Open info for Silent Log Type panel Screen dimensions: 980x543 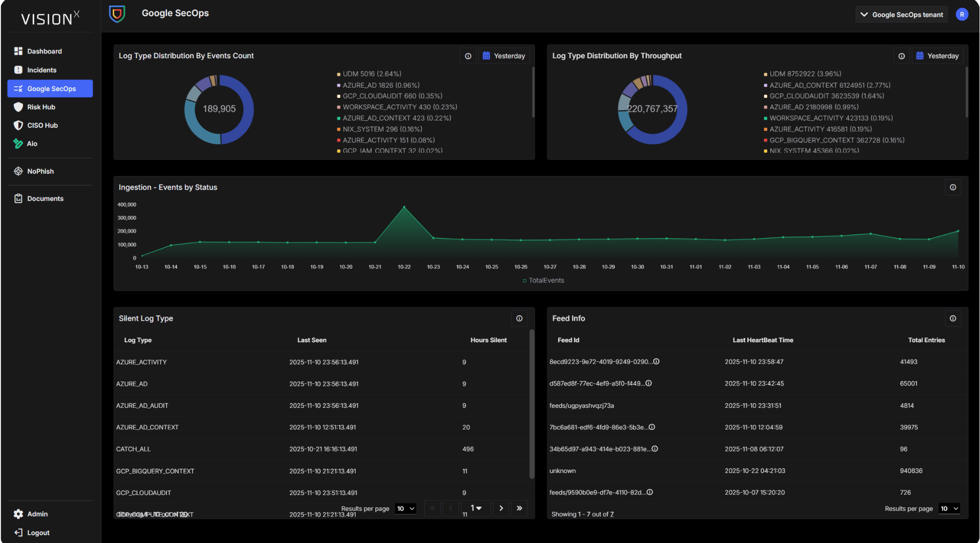click(x=519, y=319)
